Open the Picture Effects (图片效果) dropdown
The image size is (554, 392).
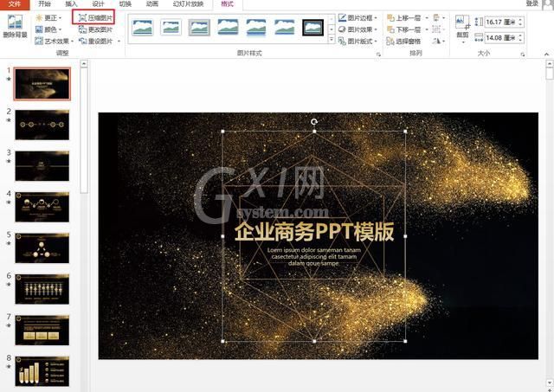pyautogui.click(x=358, y=29)
